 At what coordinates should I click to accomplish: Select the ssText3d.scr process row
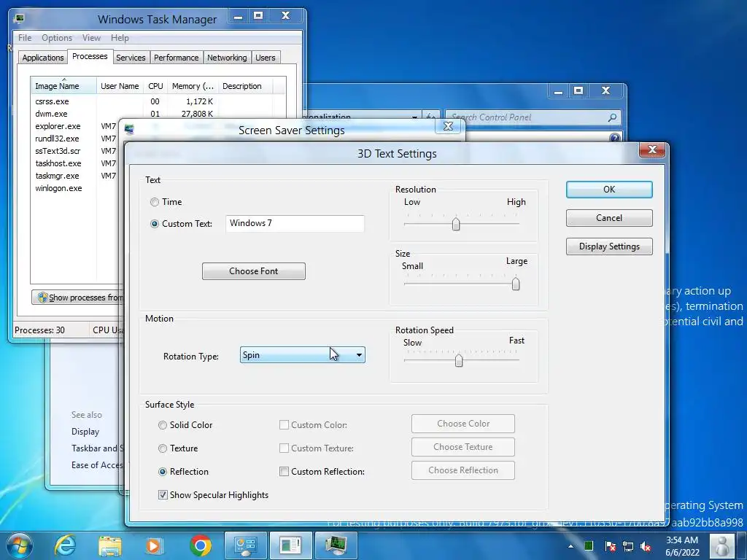point(75,151)
